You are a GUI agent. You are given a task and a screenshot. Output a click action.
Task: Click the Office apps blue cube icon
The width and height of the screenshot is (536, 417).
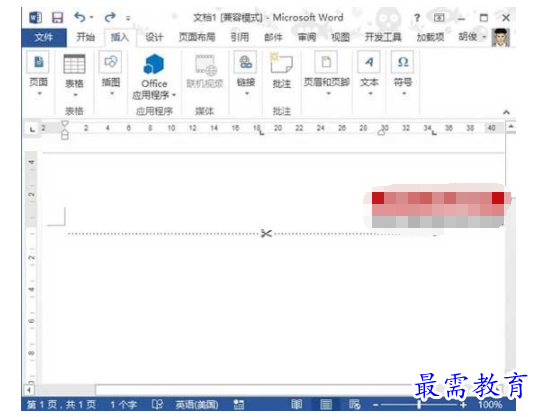154,64
